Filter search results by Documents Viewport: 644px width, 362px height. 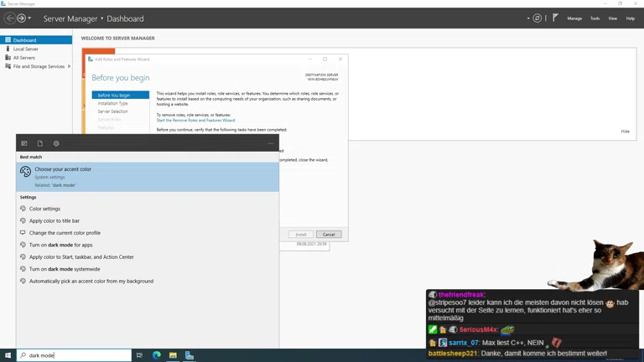(40, 143)
